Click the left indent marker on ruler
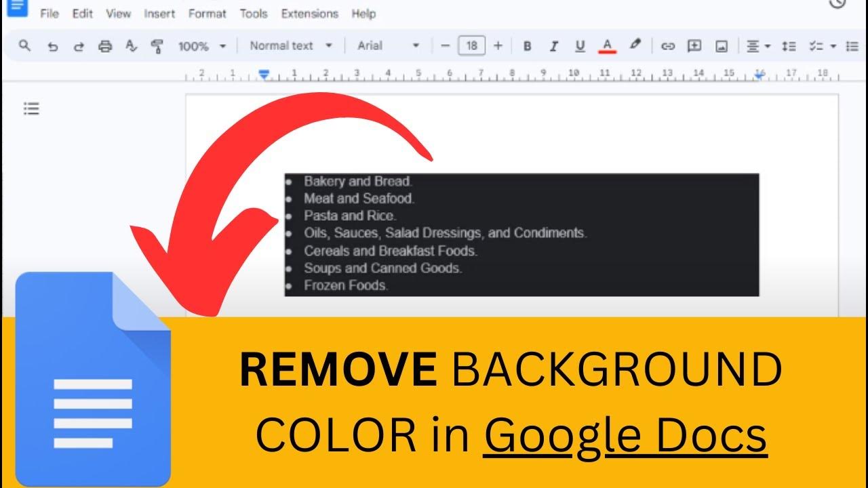Image resolution: width=868 pixels, height=488 pixels. [x=264, y=74]
